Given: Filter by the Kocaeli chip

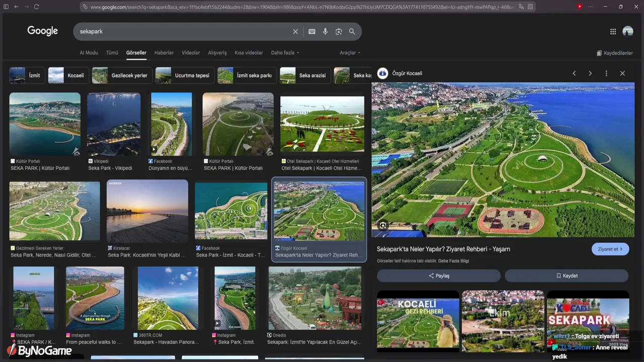Looking at the screenshot, I should pyautogui.click(x=68, y=75).
